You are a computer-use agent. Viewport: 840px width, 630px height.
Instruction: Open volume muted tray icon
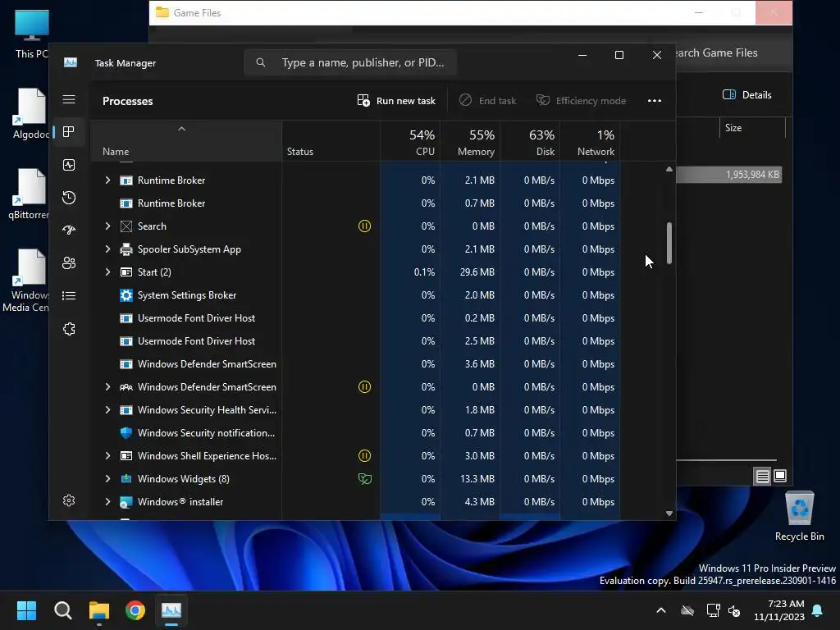(734, 610)
